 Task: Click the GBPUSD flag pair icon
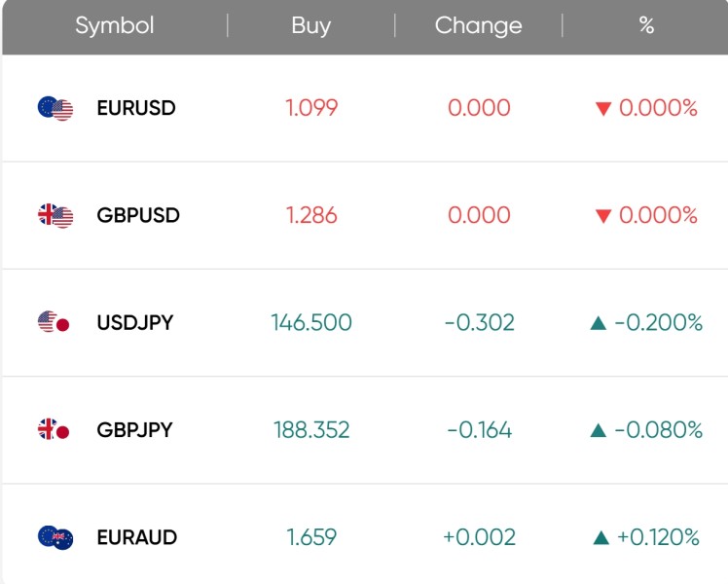pyautogui.click(x=55, y=216)
